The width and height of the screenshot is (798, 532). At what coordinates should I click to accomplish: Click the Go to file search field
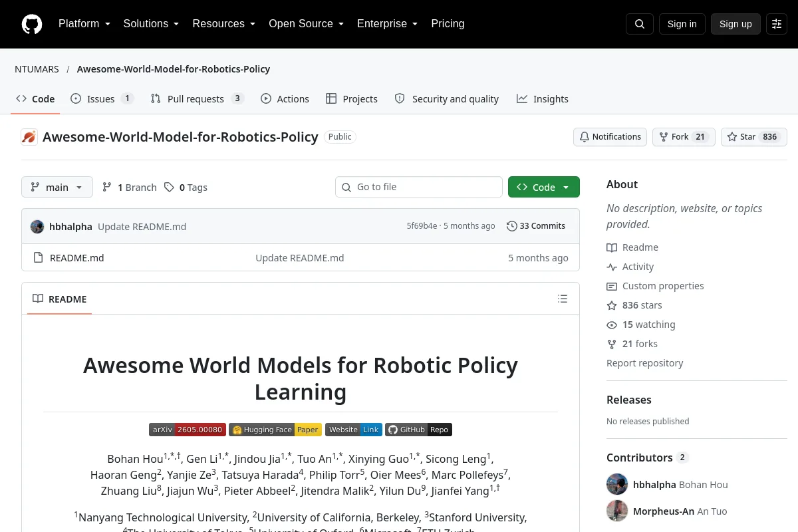click(419, 188)
